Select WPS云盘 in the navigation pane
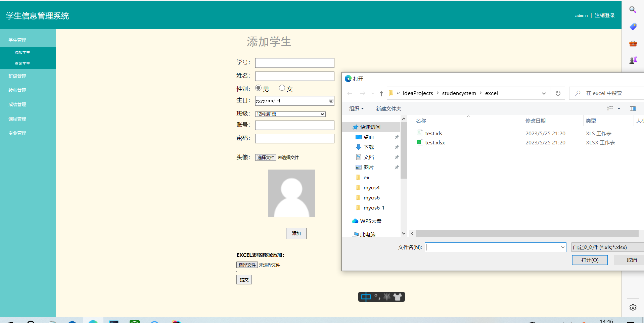The image size is (644, 323). (x=371, y=221)
